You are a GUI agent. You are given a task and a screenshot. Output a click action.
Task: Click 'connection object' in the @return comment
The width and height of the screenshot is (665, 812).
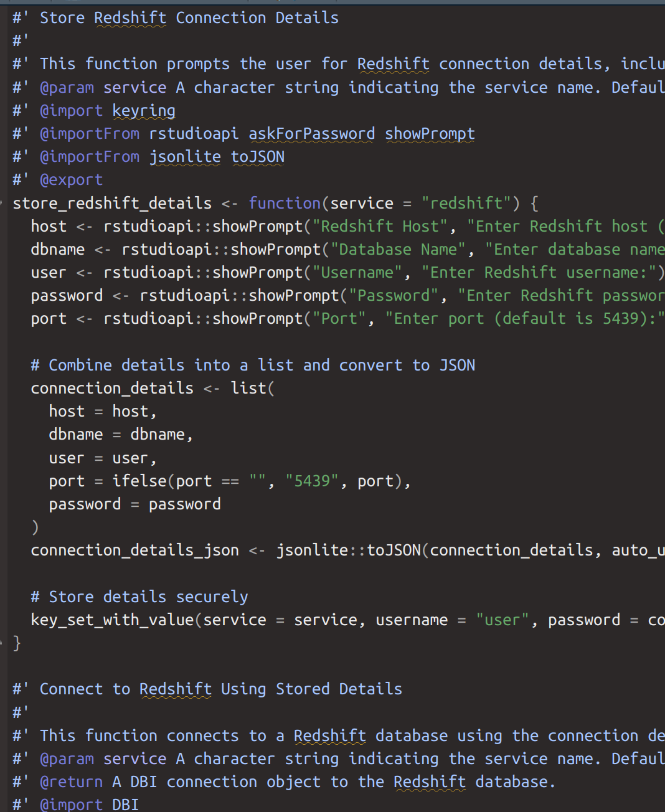point(243,783)
